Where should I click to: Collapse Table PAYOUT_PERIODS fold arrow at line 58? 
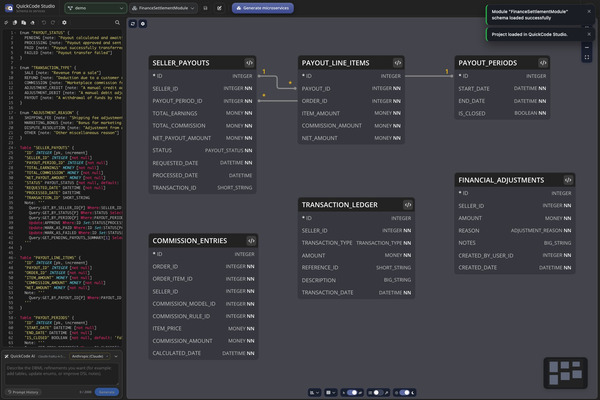coord(16,318)
